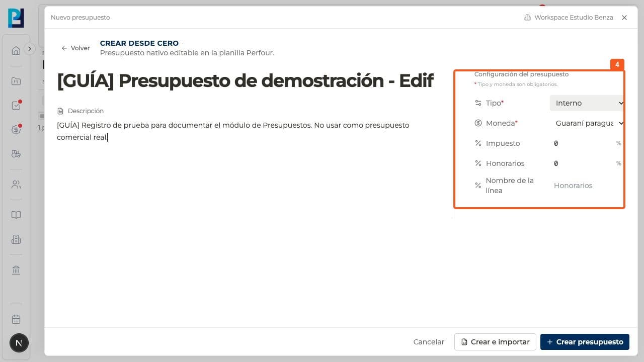Open the open-book icon in sidebar
This screenshot has height=362, width=644.
click(x=16, y=215)
